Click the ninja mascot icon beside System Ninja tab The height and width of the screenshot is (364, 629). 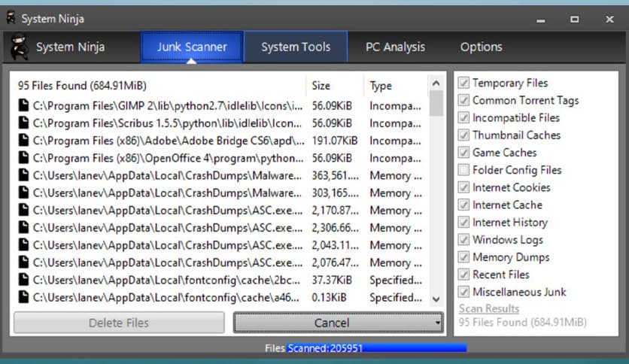click(19, 47)
